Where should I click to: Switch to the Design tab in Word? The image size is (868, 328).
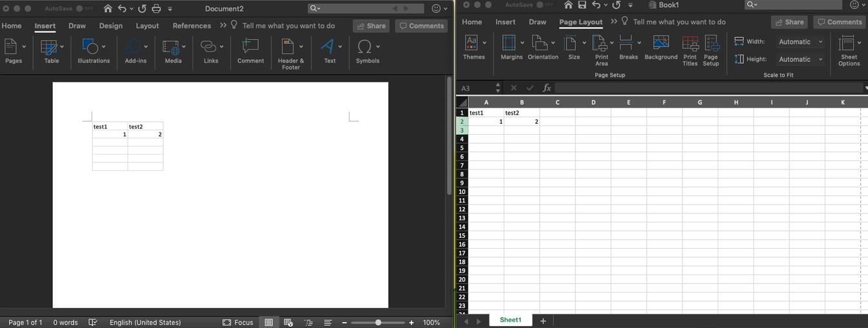[x=111, y=26]
